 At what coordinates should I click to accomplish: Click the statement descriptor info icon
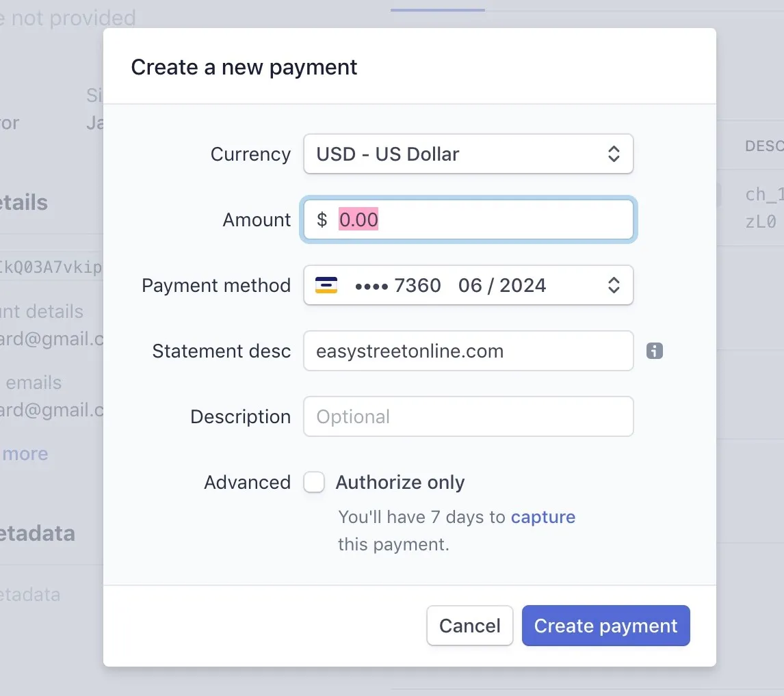click(655, 351)
